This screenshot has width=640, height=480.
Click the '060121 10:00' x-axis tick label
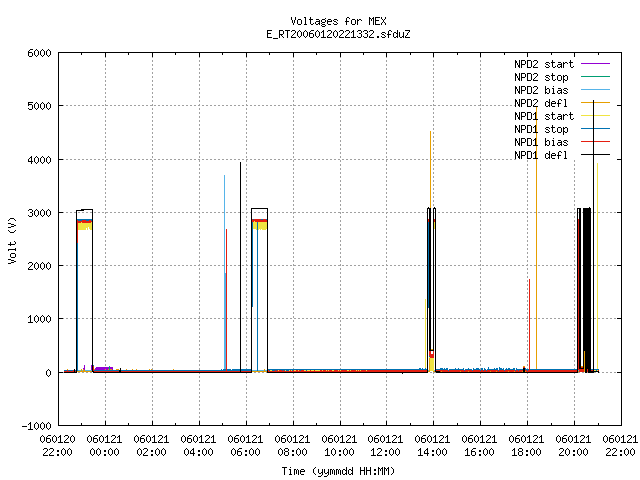point(339,446)
